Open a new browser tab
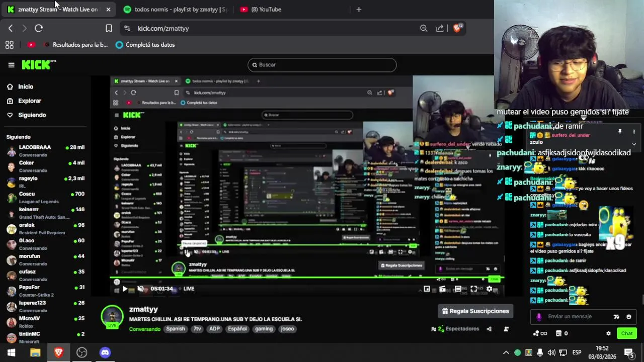 359,10
